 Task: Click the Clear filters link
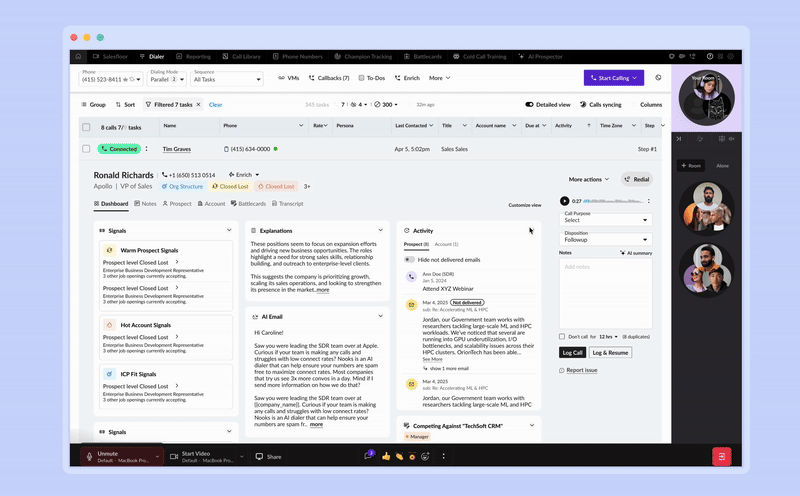pos(215,105)
